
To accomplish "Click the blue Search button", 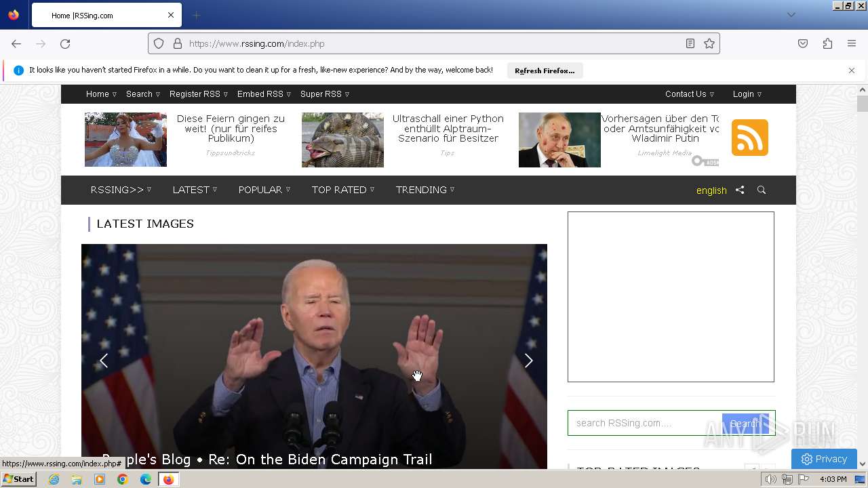I will 745,423.
